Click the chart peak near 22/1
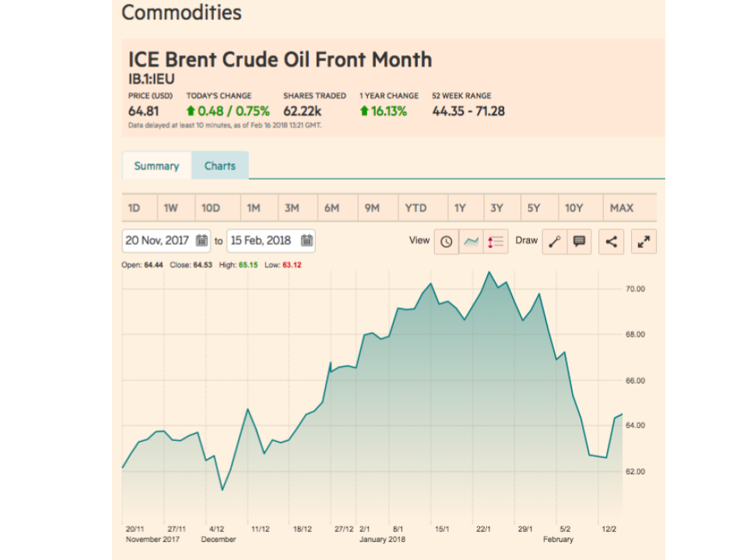Image resolution: width=747 pixels, height=560 pixels. tap(489, 272)
